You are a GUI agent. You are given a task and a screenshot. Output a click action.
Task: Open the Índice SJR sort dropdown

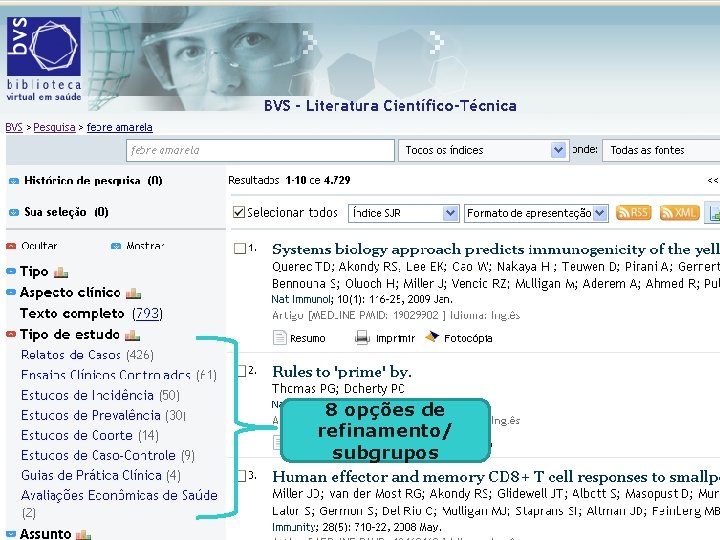(x=403, y=213)
